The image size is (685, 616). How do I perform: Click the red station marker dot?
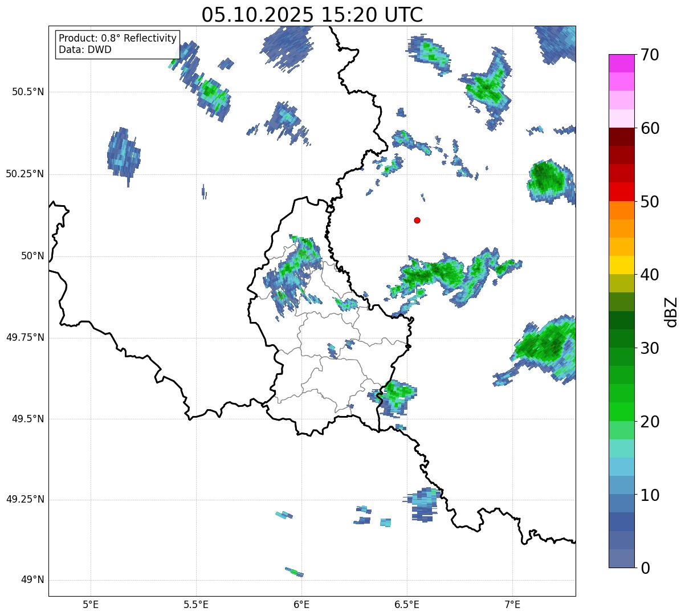pyautogui.click(x=417, y=220)
